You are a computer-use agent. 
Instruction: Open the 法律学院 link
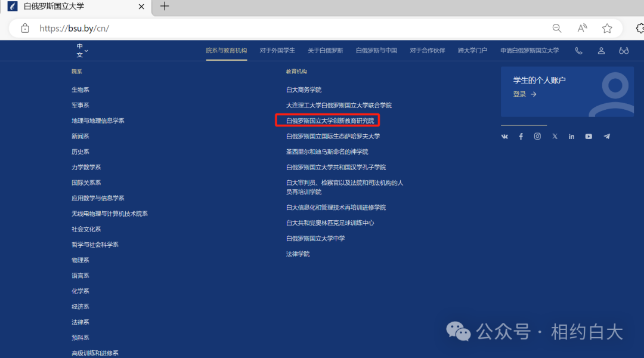[x=298, y=254]
